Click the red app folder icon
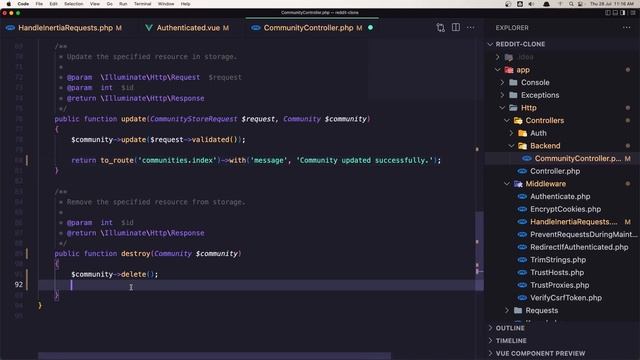Screen dimensions: 640x360 pyautogui.click(x=509, y=70)
